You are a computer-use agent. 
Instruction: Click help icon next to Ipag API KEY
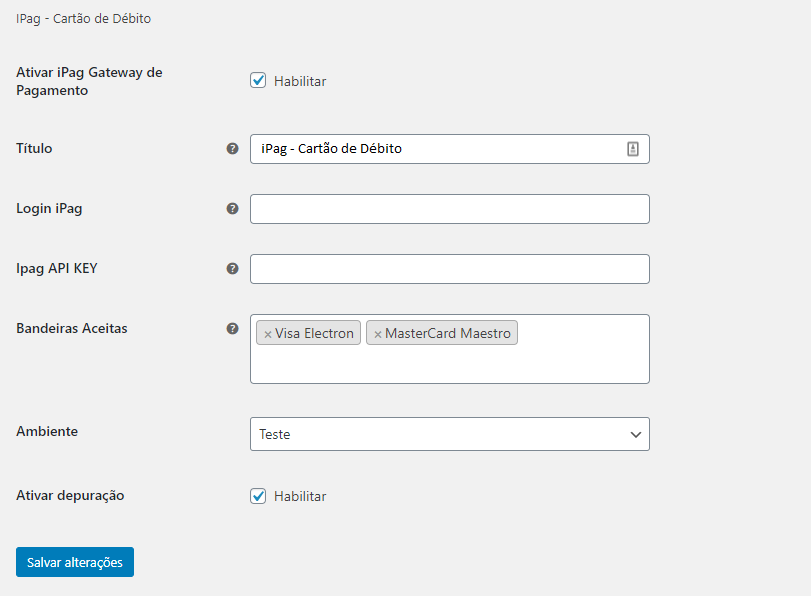[x=233, y=269]
